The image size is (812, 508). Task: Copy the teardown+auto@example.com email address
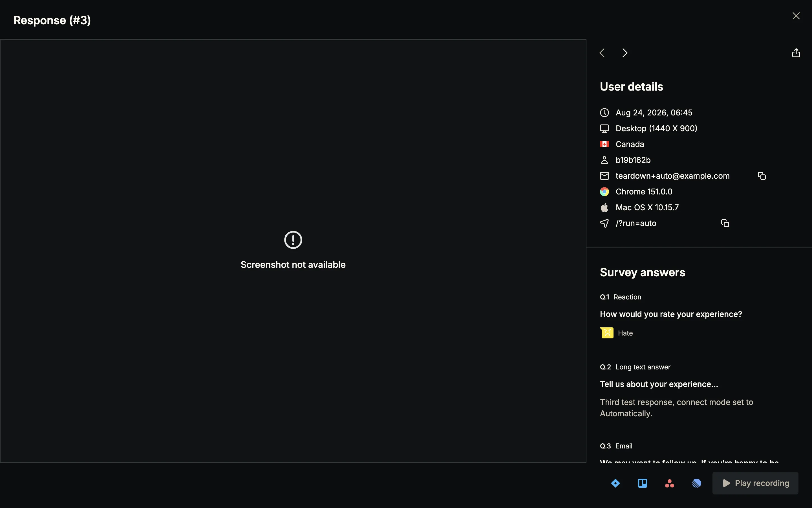click(x=762, y=176)
